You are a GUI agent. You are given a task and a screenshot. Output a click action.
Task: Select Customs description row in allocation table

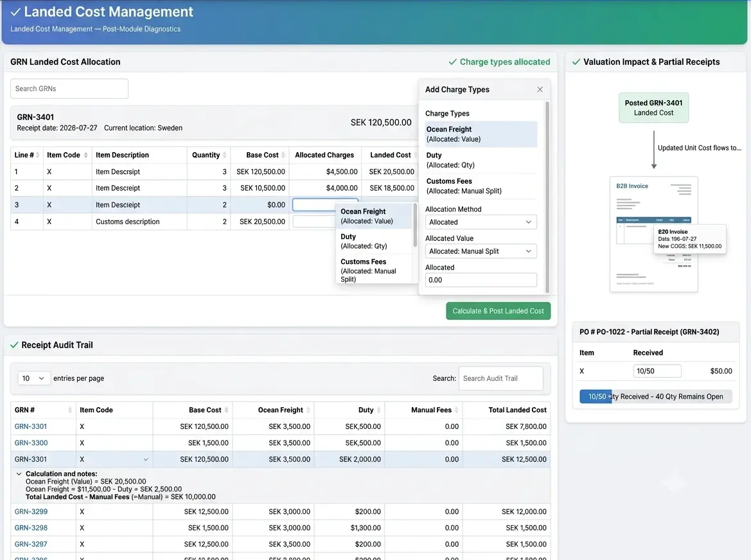pyautogui.click(x=213, y=222)
